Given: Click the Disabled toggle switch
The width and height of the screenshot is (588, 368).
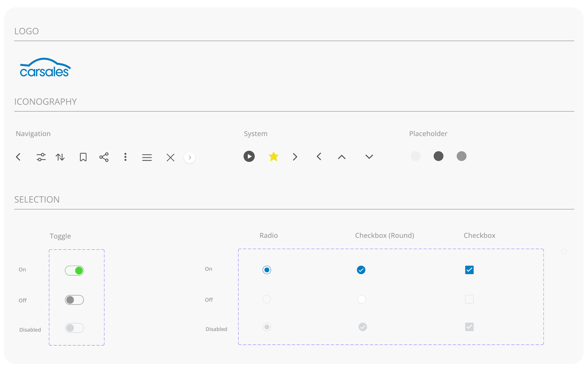Looking at the screenshot, I should [74, 328].
